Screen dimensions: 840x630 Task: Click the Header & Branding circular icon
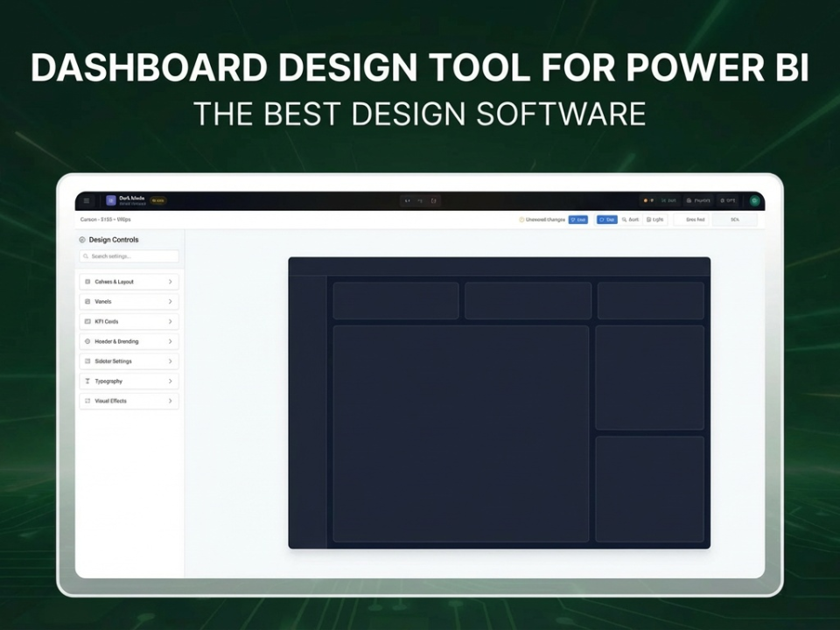[x=87, y=341]
